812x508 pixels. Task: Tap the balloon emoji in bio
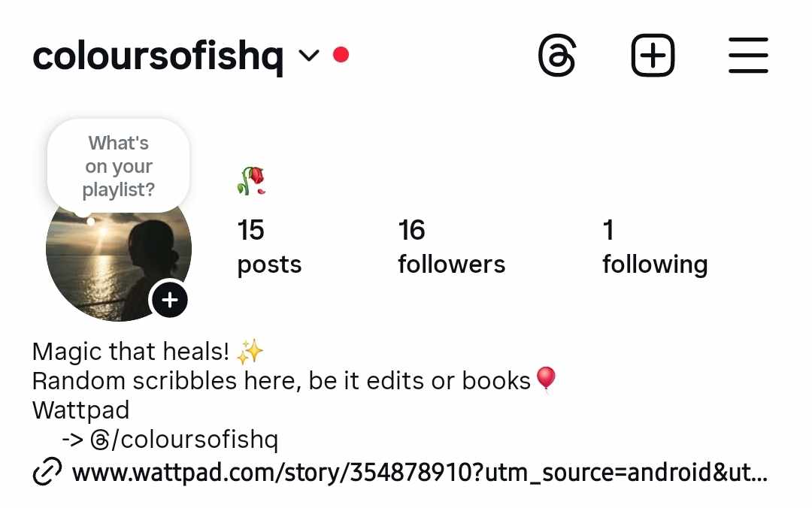click(546, 380)
